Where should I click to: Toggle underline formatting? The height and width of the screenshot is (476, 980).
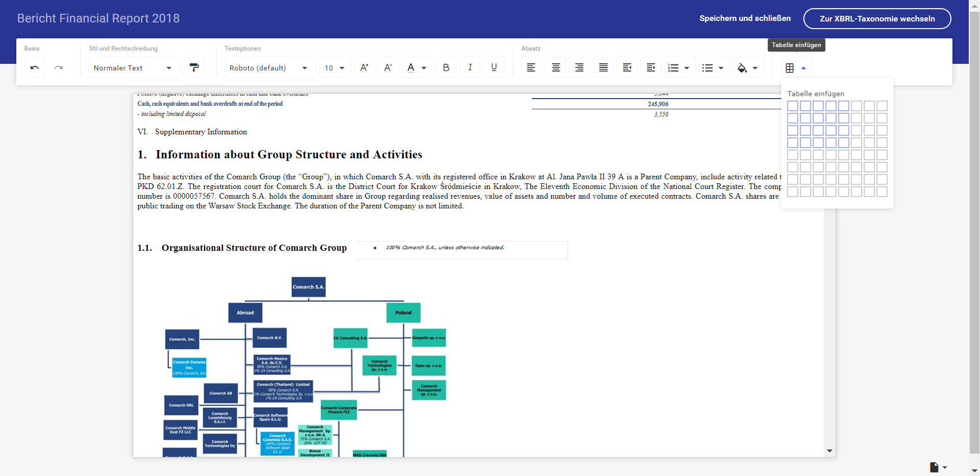pyautogui.click(x=494, y=67)
